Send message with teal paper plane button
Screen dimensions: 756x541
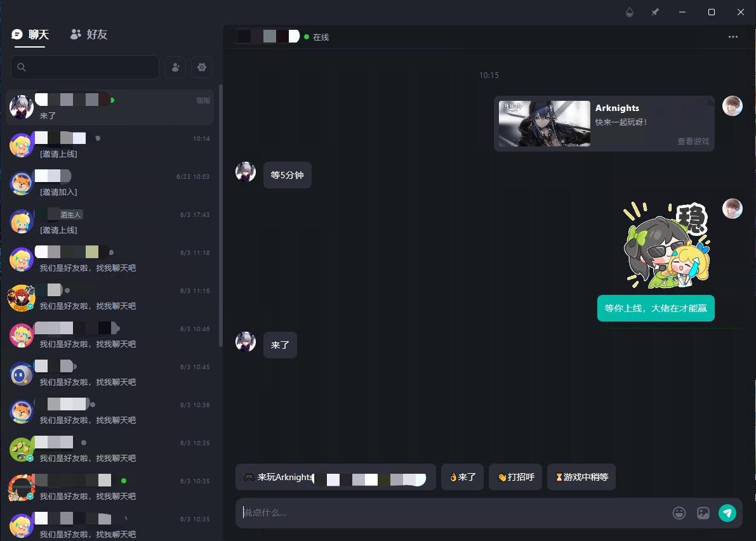tap(727, 513)
